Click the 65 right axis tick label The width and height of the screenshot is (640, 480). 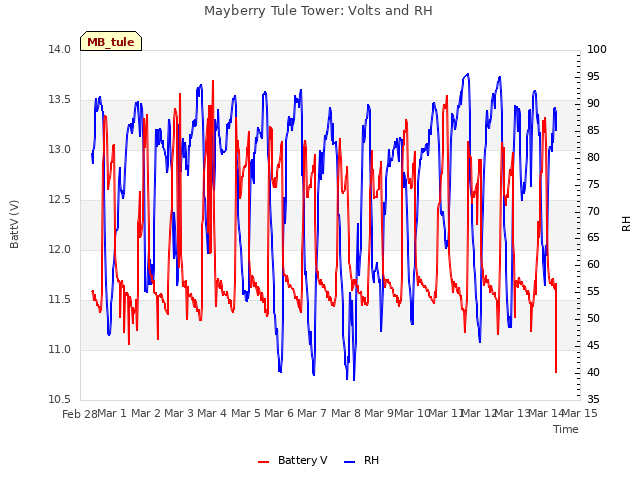[593, 238]
